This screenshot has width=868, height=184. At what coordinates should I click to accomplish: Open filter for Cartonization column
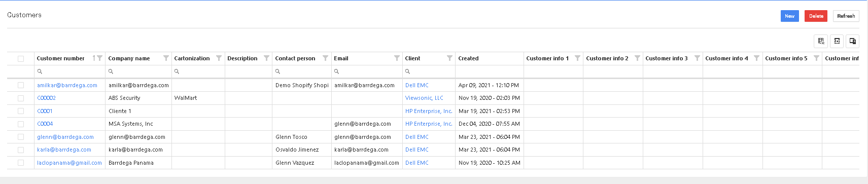[219, 58]
